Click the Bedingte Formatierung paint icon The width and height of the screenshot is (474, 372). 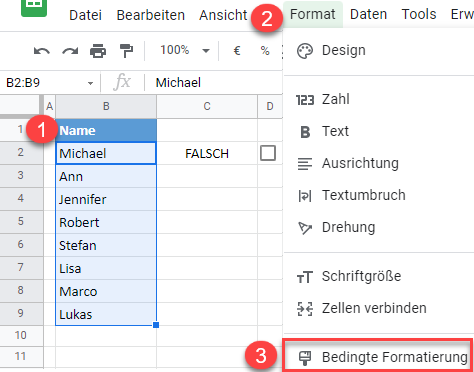(x=305, y=358)
